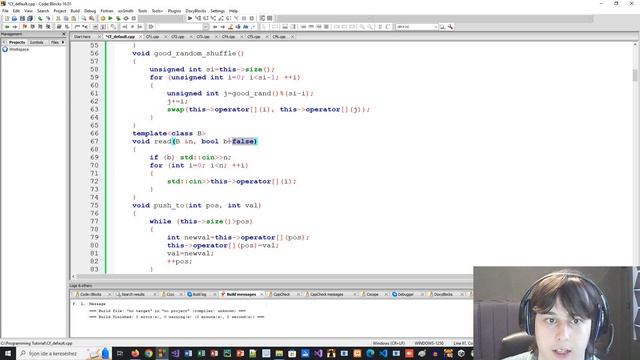
Task: Expand the code completion scope dropdown arrow
Action: [x=206, y=27]
